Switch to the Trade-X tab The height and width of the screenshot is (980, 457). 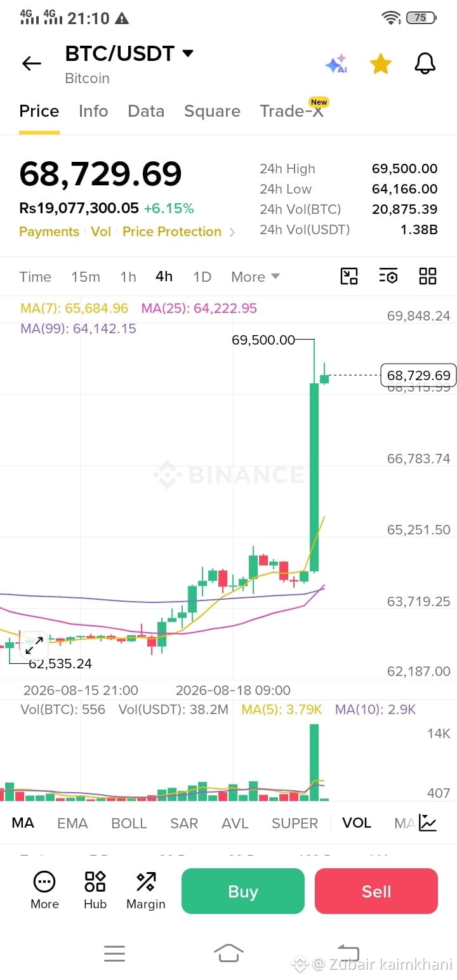pyautogui.click(x=291, y=111)
